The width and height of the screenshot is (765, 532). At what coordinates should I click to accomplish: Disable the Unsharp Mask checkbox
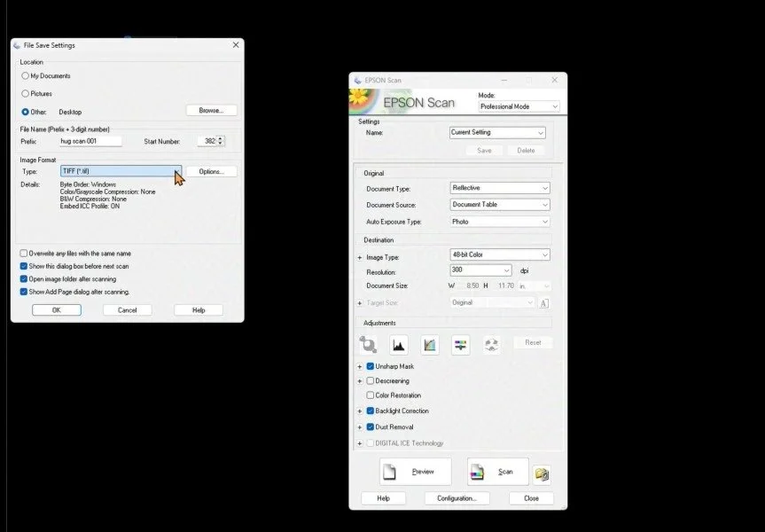pyautogui.click(x=371, y=366)
